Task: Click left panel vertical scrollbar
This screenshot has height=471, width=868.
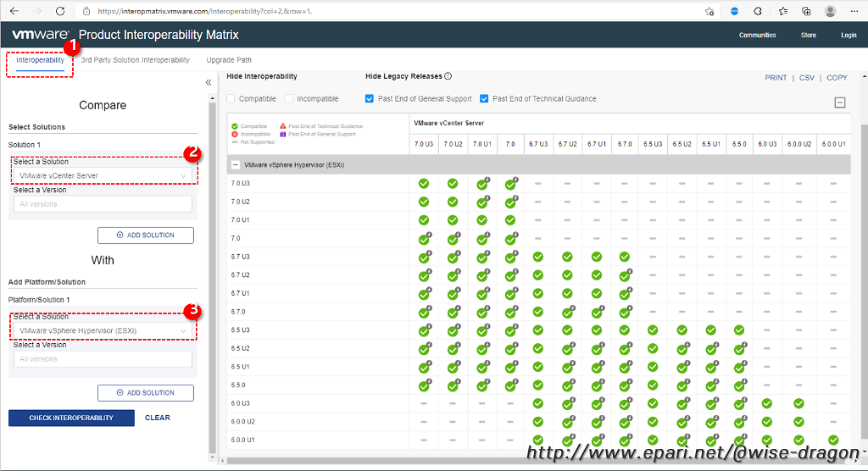Action: [212, 277]
